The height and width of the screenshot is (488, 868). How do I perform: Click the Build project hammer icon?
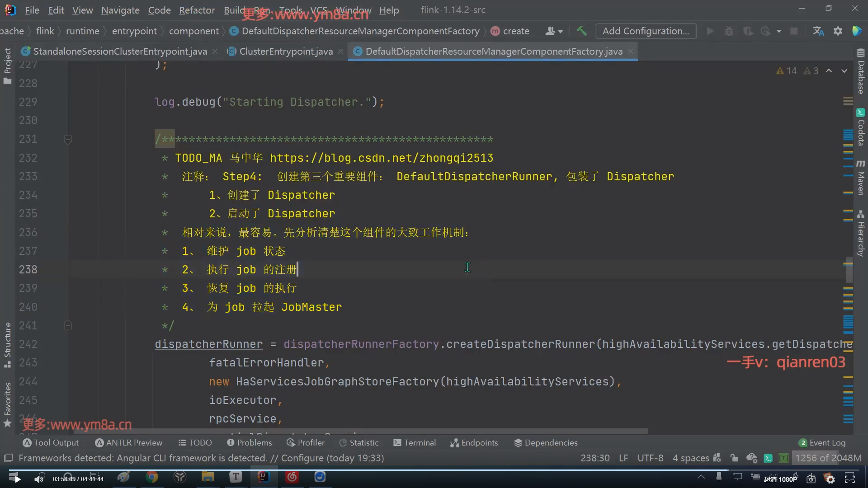(581, 31)
